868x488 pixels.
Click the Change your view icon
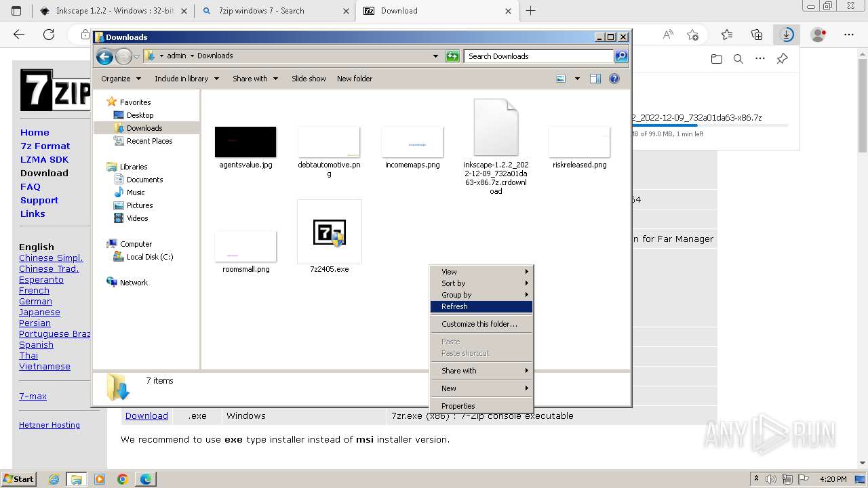point(561,79)
